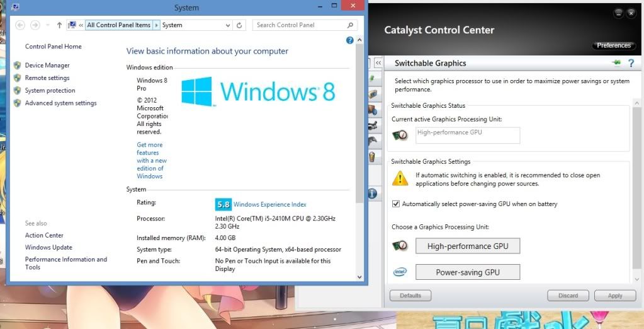Open Catalyst help question mark
The height and width of the screenshot is (329, 644).
click(x=631, y=63)
